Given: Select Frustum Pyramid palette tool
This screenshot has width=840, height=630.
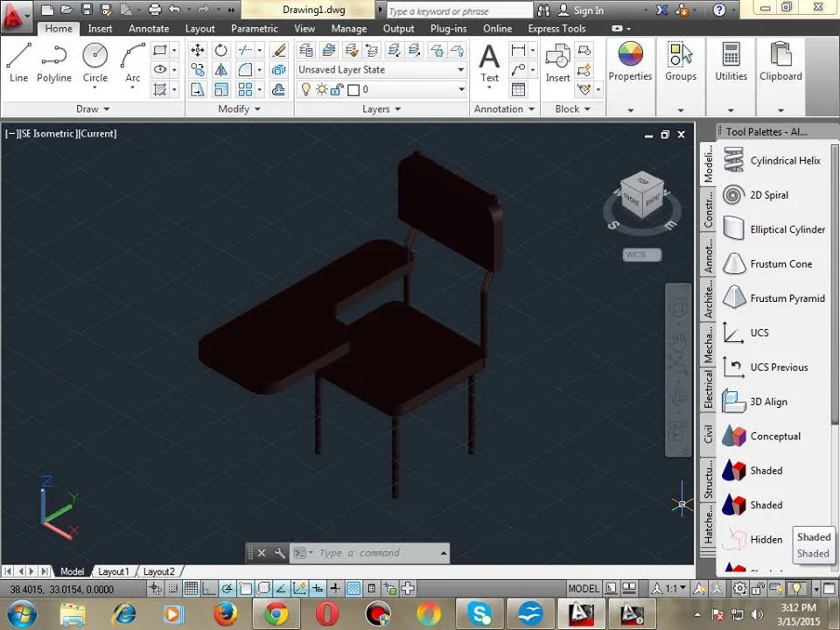Looking at the screenshot, I should click(774, 298).
